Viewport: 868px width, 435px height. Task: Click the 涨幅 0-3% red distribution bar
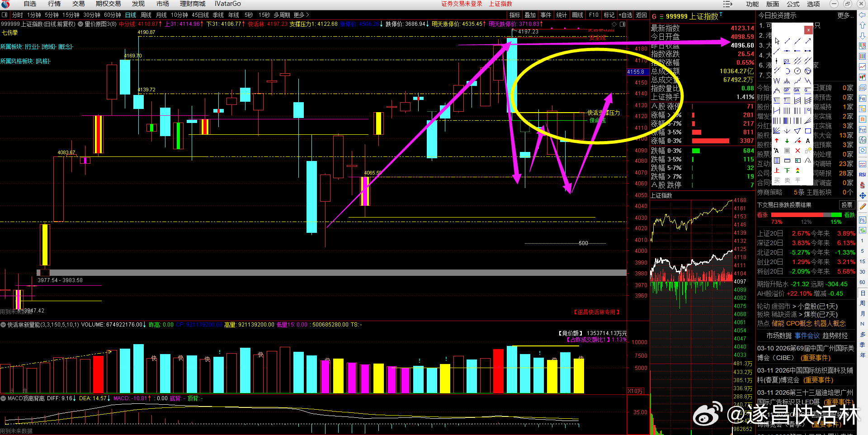pos(711,141)
